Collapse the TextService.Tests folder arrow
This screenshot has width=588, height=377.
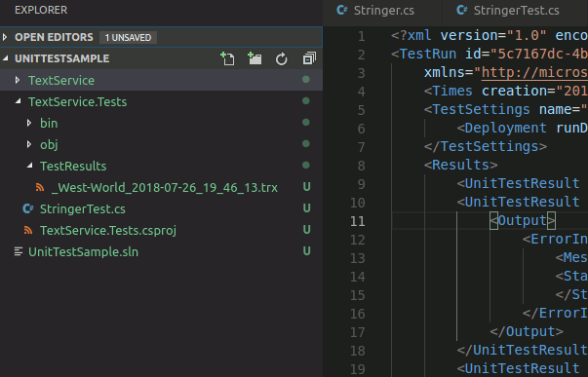point(18,101)
